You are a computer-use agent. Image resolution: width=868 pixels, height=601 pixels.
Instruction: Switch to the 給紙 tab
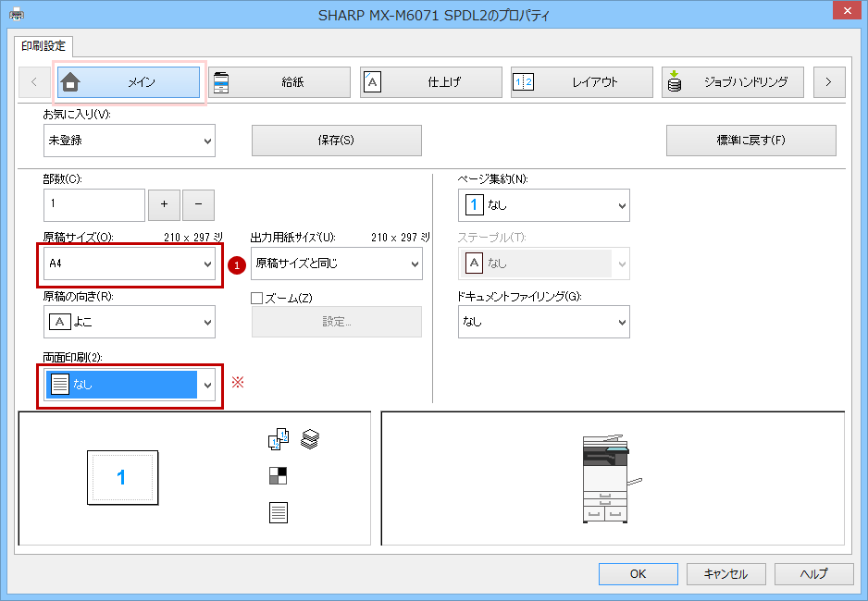tap(279, 82)
